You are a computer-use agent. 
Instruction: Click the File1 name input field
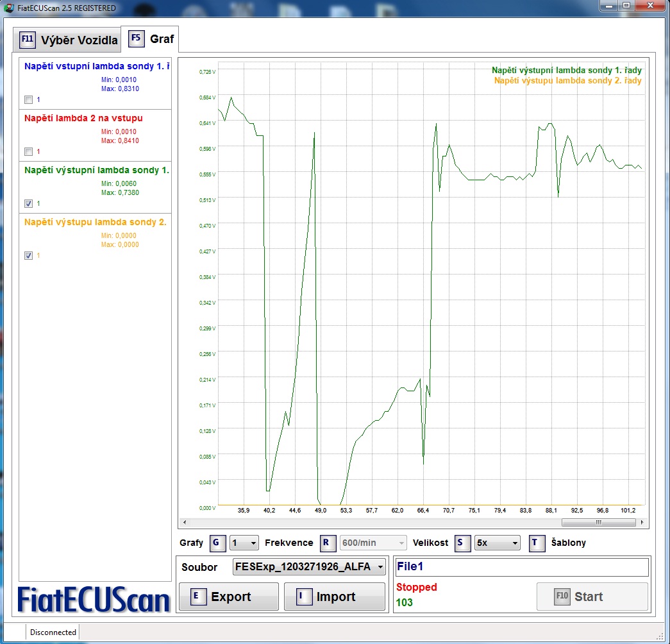click(x=521, y=567)
